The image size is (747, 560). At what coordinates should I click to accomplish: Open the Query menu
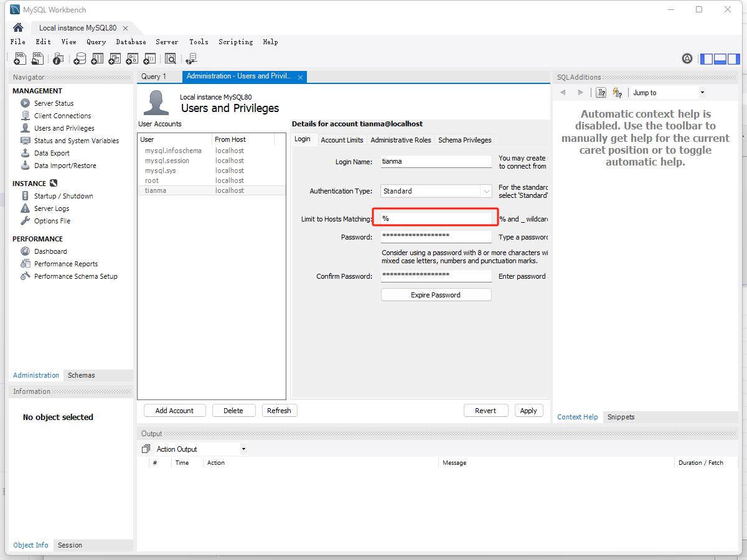click(96, 42)
